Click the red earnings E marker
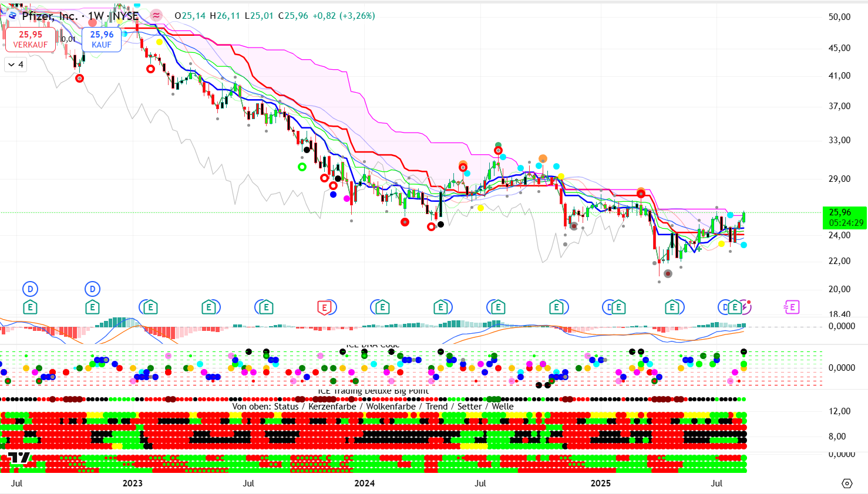868x494 pixels. pyautogui.click(x=324, y=307)
